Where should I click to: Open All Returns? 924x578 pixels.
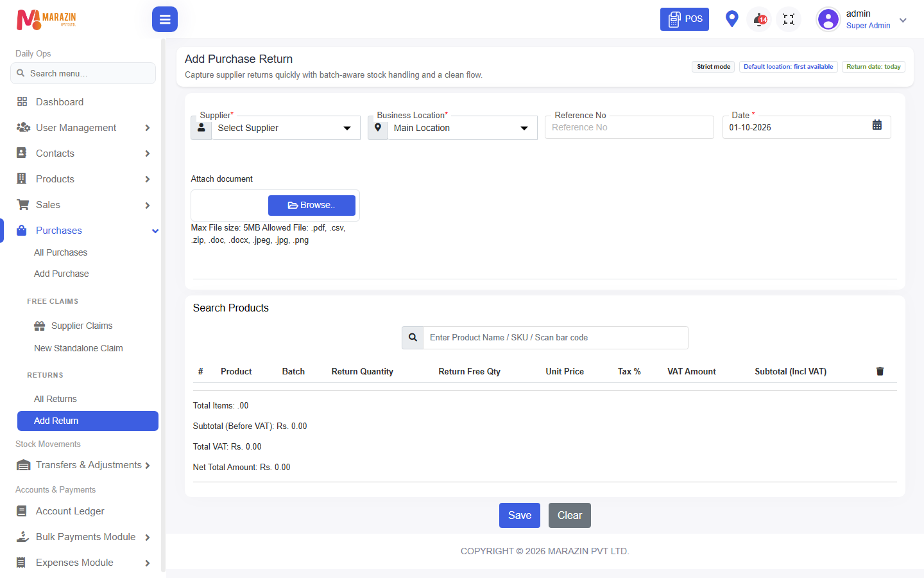point(55,399)
